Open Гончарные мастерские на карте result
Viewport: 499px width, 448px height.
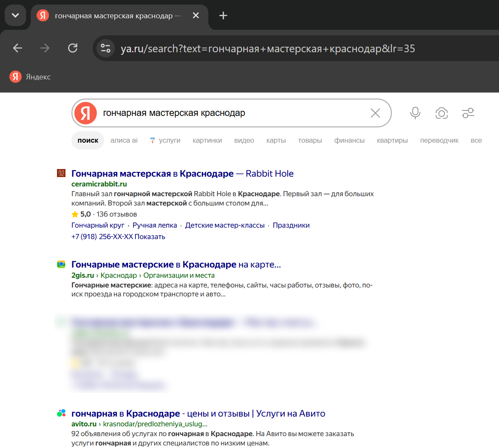176,265
